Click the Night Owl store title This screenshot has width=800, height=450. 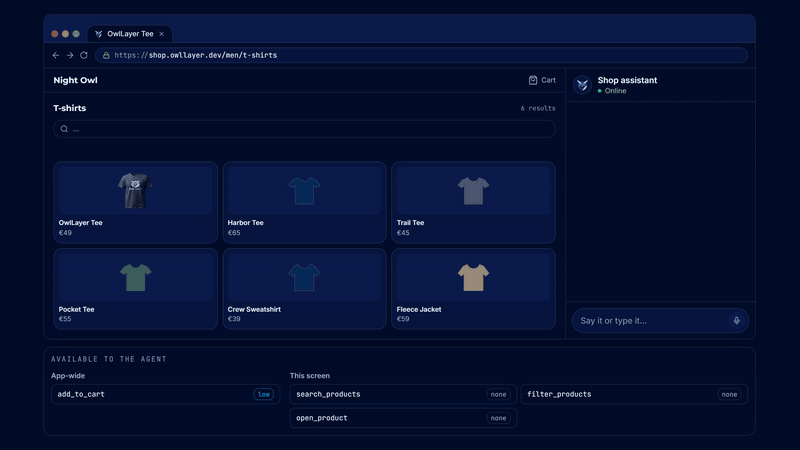point(76,80)
